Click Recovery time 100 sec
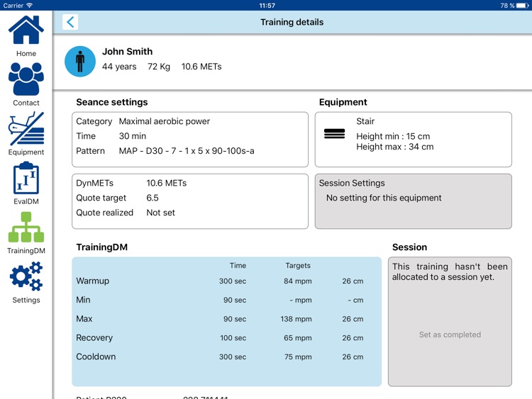The height and width of the screenshot is (399, 532). 233,338
